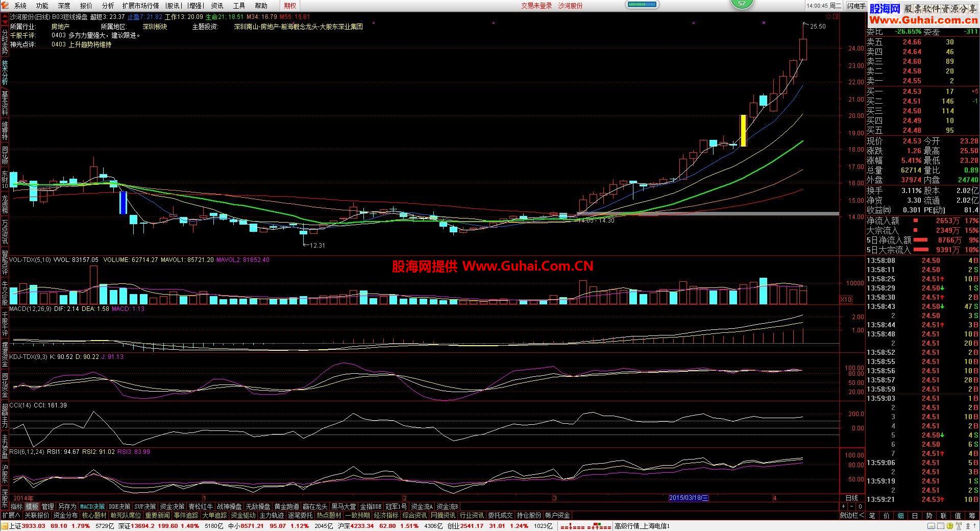Click the app logo icon in menu bar
This screenshot has height=531, width=980.
pyautogui.click(x=5, y=6)
